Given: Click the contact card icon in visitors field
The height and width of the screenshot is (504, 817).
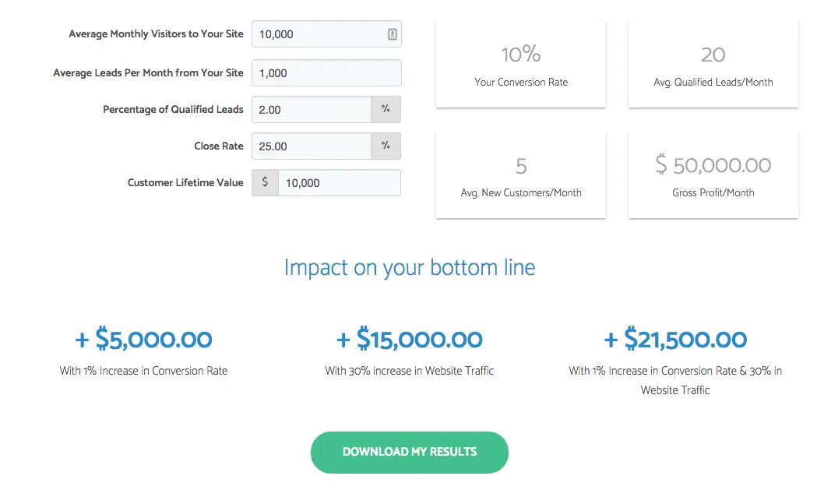Looking at the screenshot, I should tap(392, 34).
